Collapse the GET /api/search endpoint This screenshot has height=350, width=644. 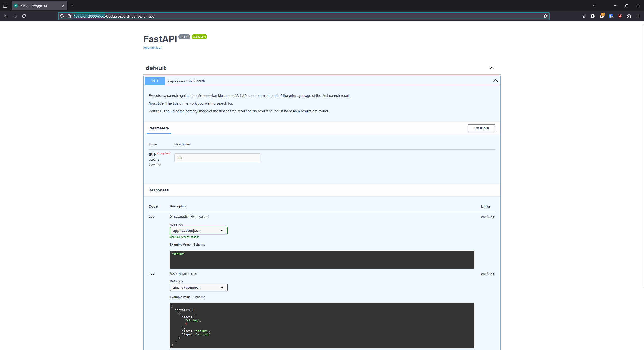tap(495, 81)
